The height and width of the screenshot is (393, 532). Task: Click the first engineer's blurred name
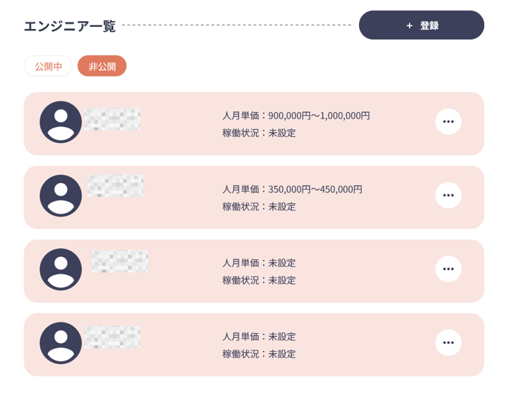coord(112,119)
